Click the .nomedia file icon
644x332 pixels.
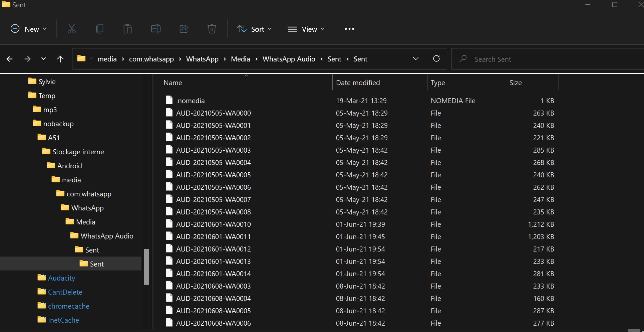[169, 100]
